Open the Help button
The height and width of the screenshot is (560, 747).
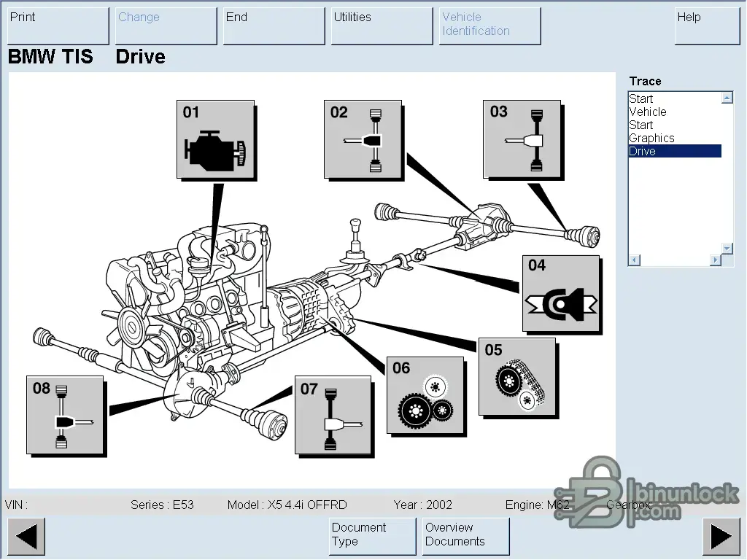point(707,26)
